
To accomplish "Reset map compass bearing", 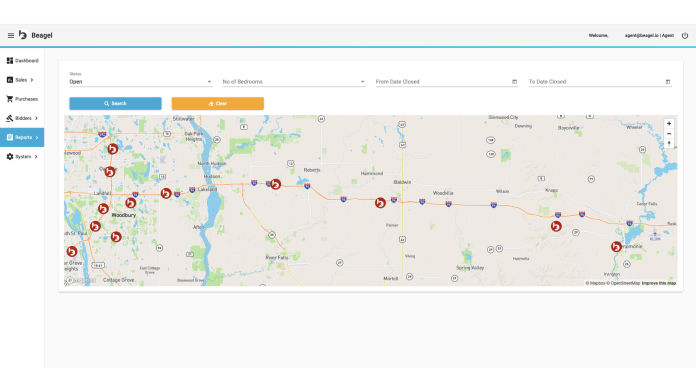I will [x=669, y=143].
